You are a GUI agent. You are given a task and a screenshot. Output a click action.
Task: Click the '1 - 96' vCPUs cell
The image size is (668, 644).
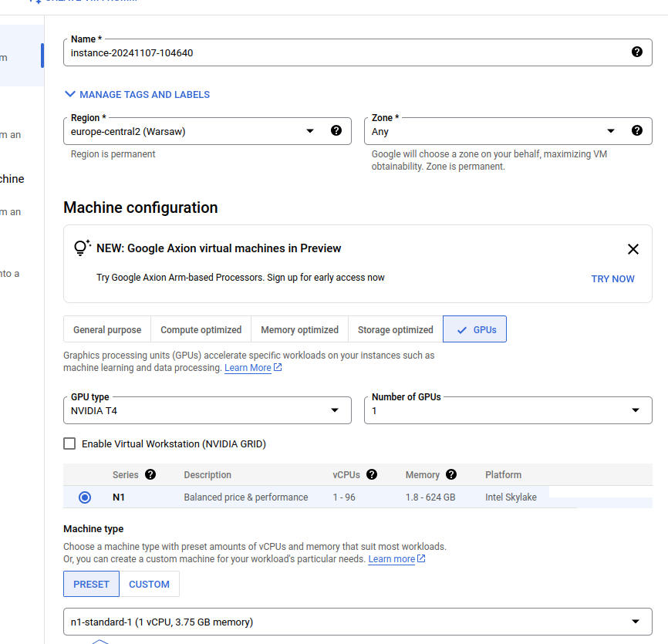coord(344,497)
